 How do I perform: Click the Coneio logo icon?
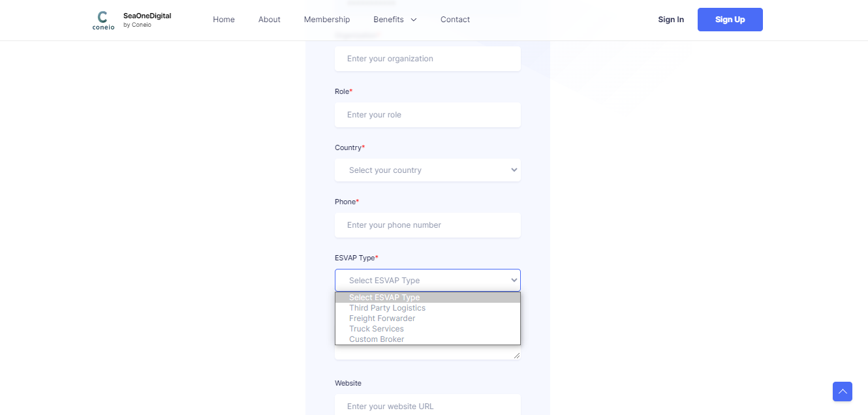[102, 20]
